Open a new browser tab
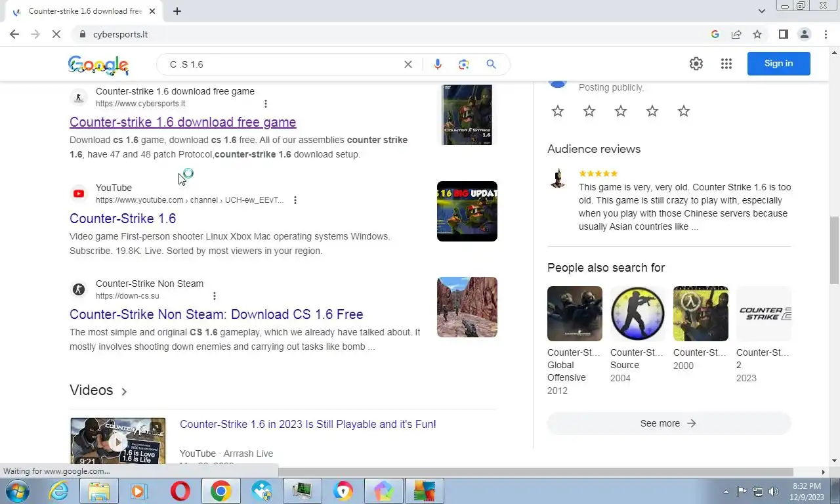840x504 pixels. tap(177, 11)
